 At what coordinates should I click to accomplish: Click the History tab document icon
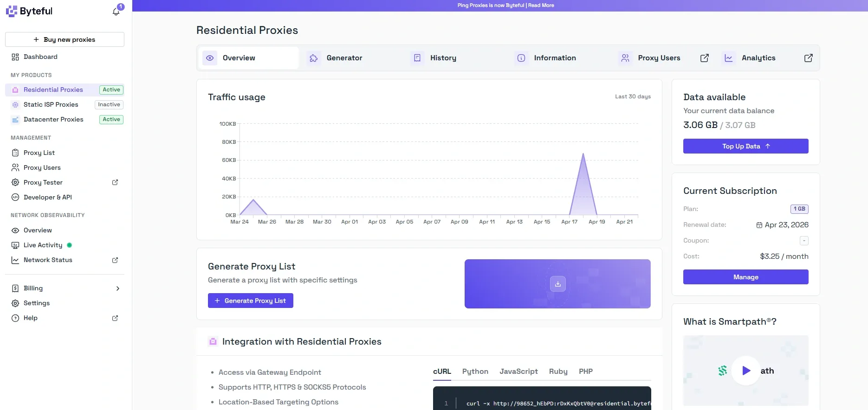tap(417, 58)
